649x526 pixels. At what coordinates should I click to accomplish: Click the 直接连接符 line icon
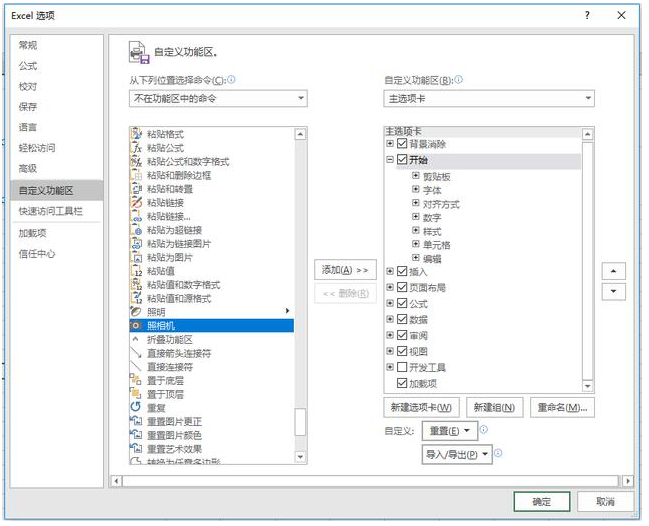coord(136,367)
